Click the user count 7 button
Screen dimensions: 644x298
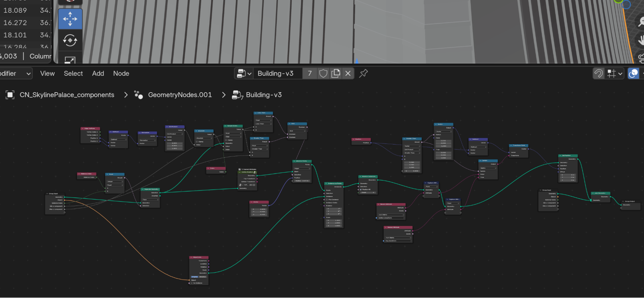(310, 74)
